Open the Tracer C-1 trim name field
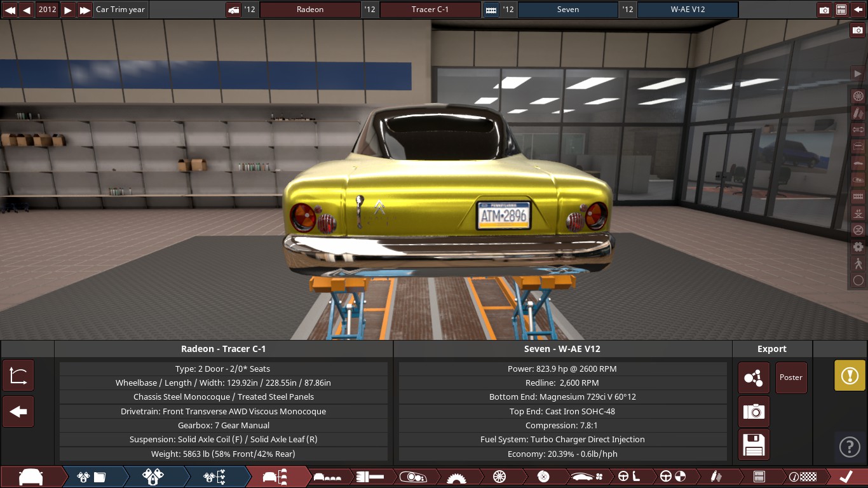The image size is (868, 488). 430,10
